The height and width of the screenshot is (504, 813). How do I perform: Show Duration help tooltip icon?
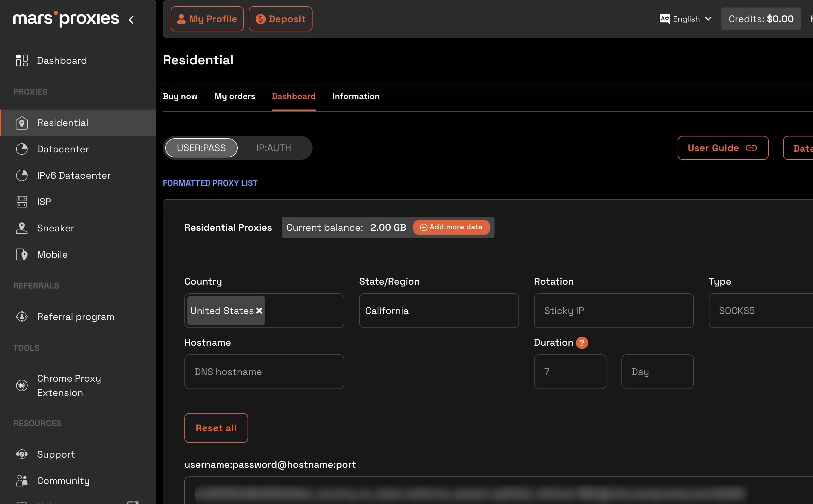click(x=582, y=343)
